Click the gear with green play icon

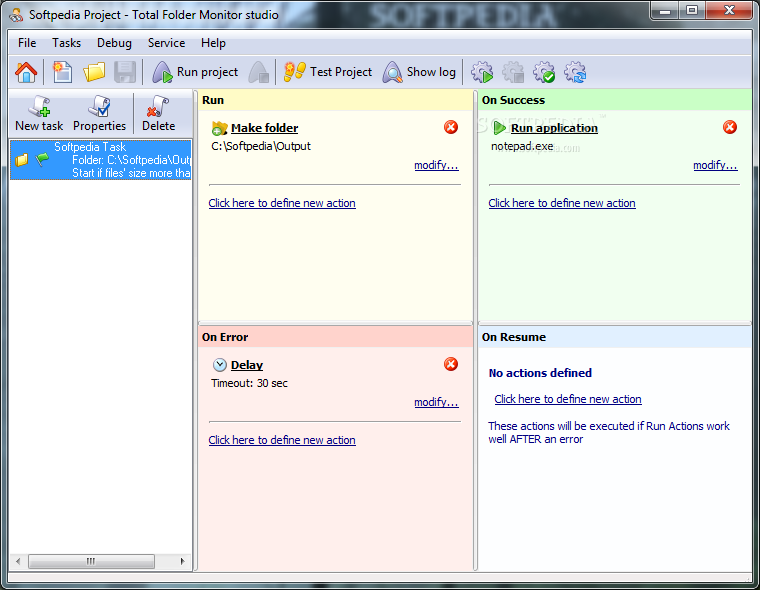(x=482, y=72)
